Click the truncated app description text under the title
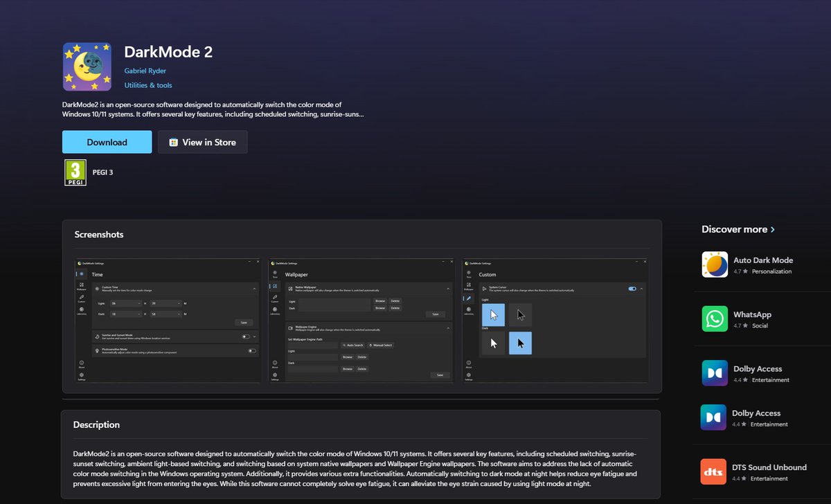Viewport: 831px width, 504px height. point(213,109)
